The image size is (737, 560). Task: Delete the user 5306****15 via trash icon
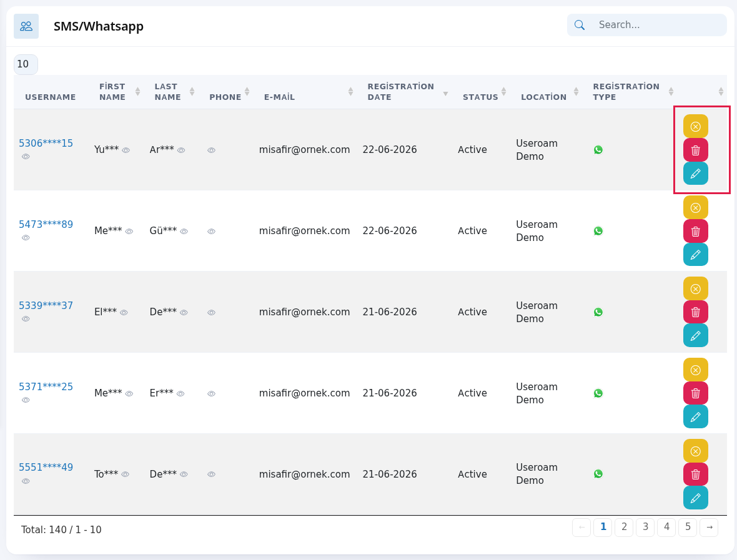click(696, 150)
